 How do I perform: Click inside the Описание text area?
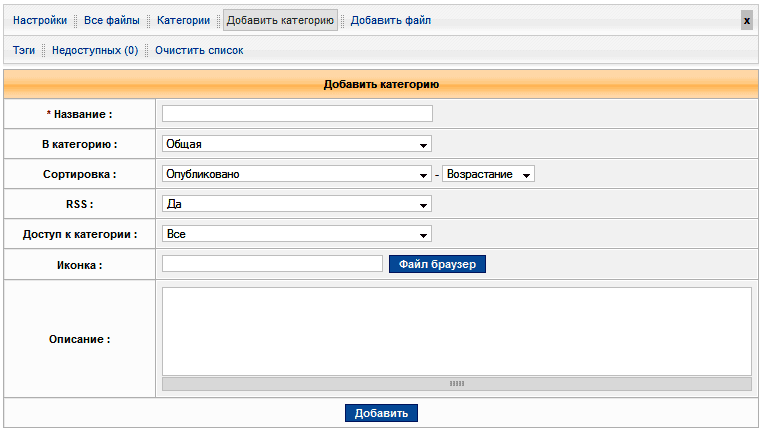coord(456,331)
